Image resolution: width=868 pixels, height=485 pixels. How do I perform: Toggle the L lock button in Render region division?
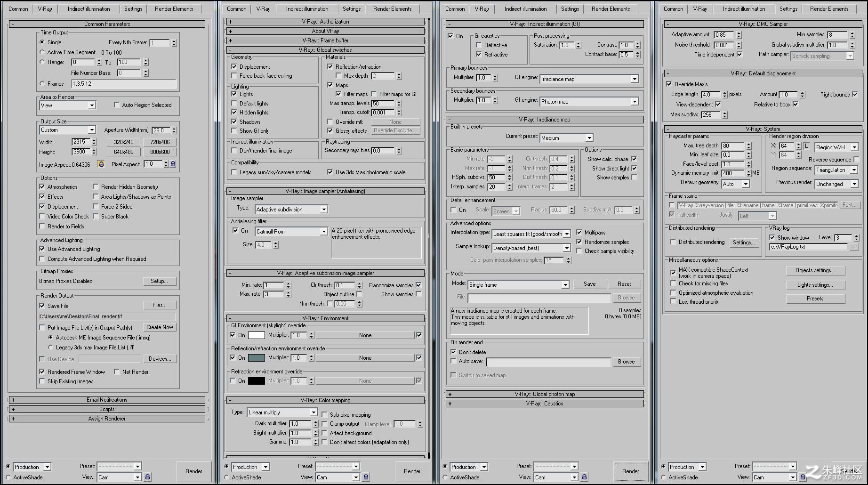[806, 146]
